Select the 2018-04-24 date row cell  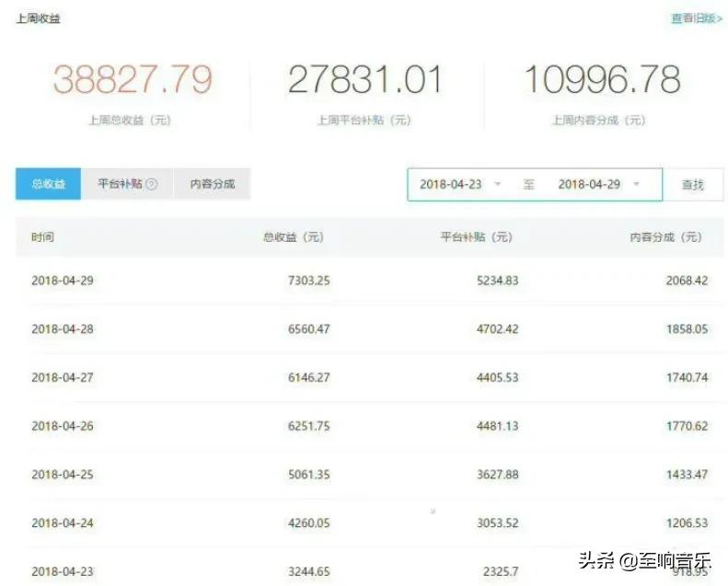coord(63,523)
